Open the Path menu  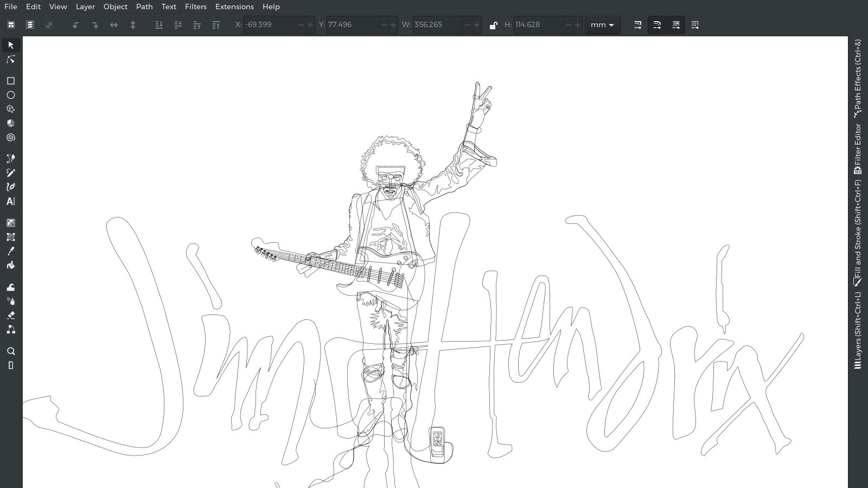144,7
